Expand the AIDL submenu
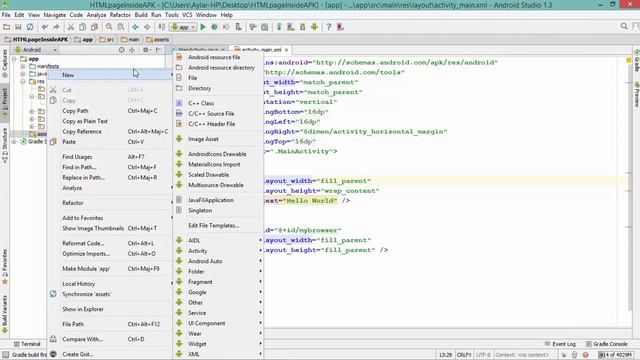 (219, 240)
